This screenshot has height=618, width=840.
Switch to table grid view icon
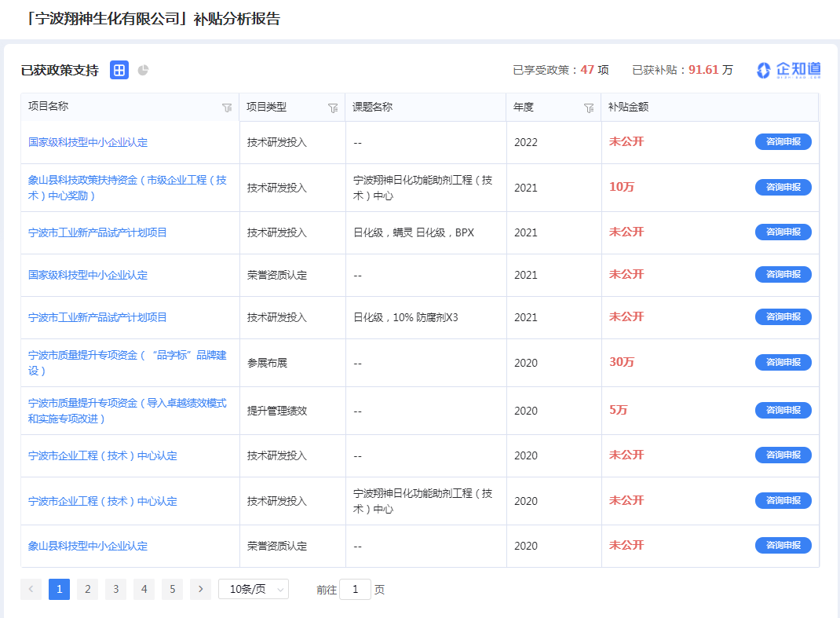pyautogui.click(x=119, y=70)
